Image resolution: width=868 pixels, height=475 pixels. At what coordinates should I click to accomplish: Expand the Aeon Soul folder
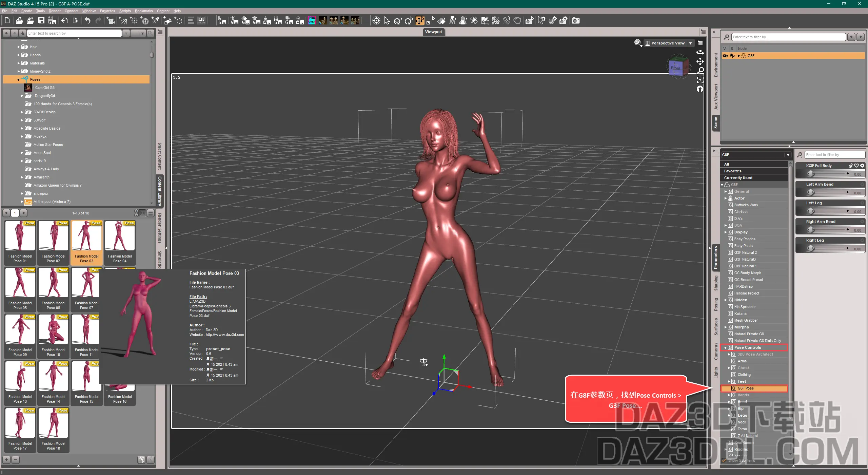coord(22,153)
